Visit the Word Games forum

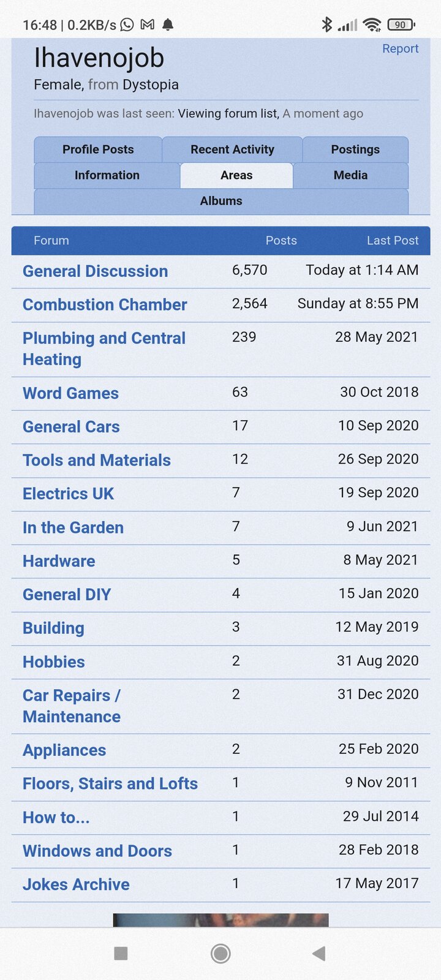click(71, 393)
